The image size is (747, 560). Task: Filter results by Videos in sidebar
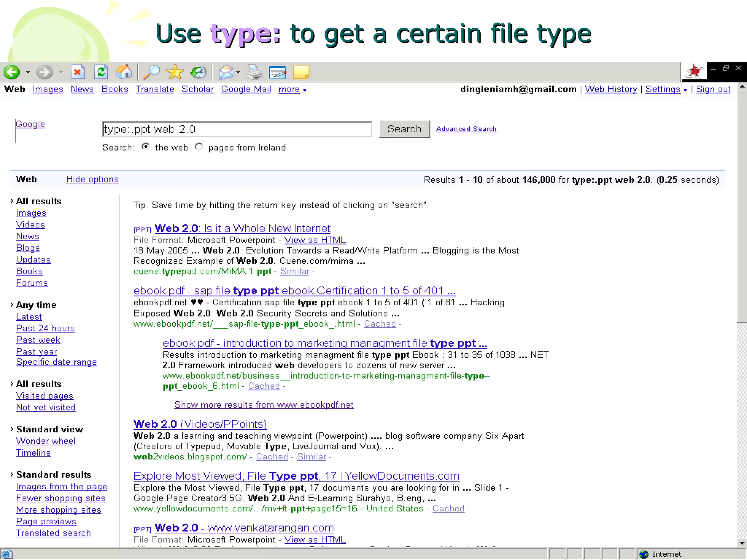[x=30, y=225]
